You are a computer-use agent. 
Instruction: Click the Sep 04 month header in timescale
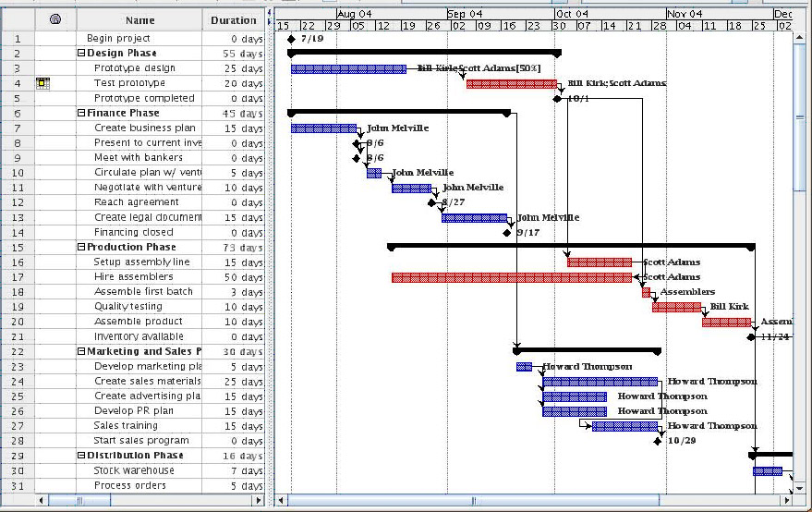[465, 14]
